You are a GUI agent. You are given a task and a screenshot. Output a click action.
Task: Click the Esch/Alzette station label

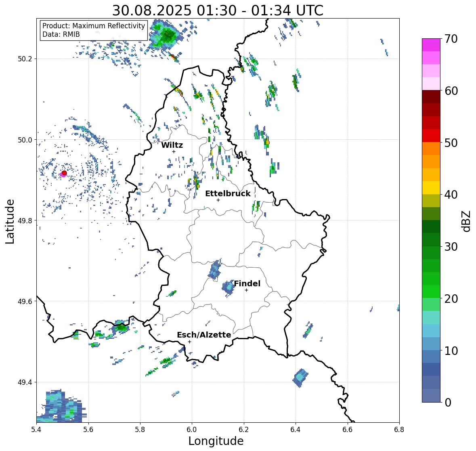tap(204, 335)
